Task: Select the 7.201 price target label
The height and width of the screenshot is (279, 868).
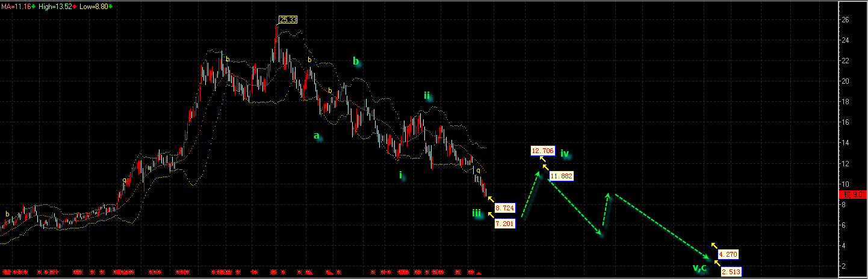Action: tap(504, 224)
